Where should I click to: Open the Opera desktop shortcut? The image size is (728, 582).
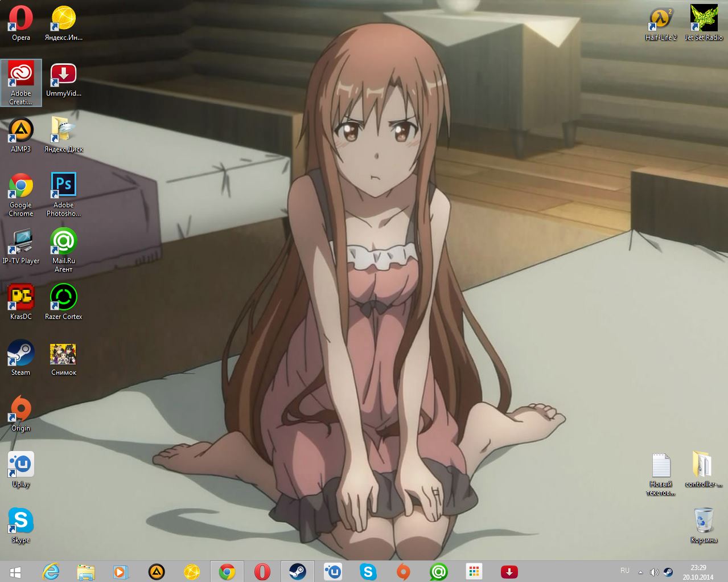(x=21, y=23)
